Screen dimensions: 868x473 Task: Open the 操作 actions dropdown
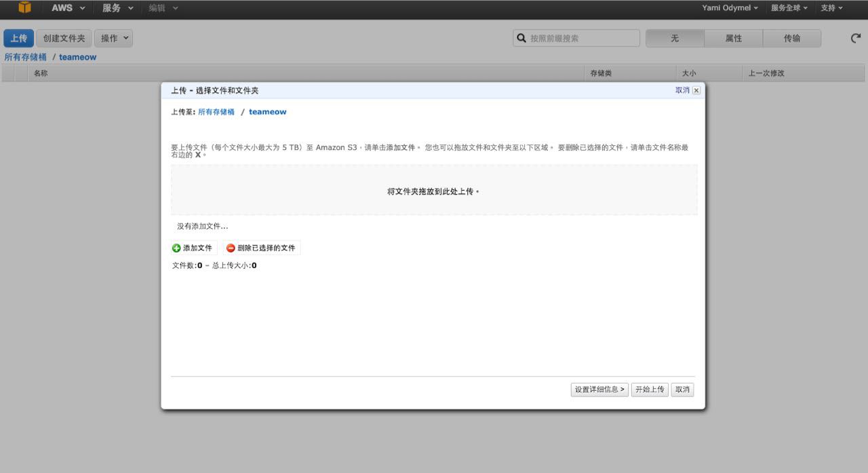pos(113,38)
